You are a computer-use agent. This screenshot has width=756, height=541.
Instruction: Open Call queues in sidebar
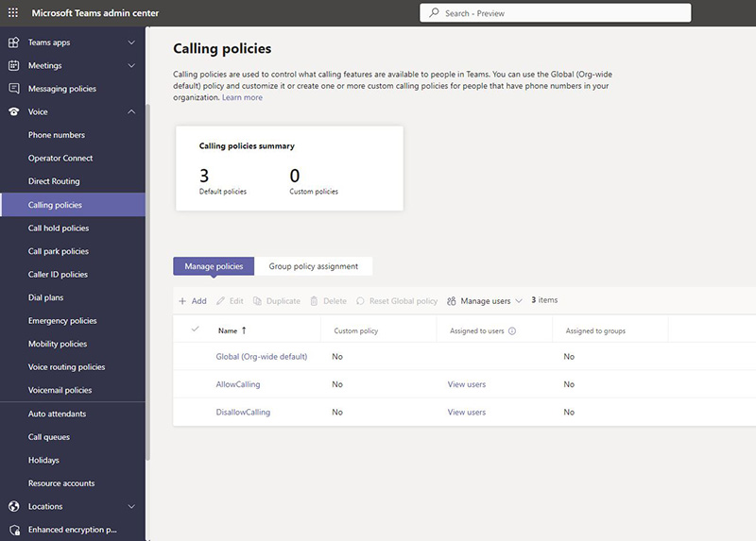coord(49,437)
